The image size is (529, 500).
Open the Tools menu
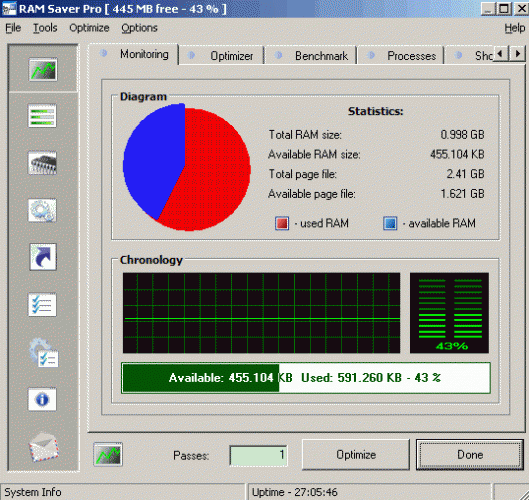point(45,28)
